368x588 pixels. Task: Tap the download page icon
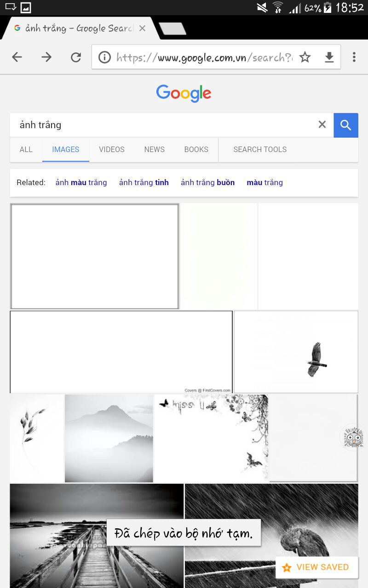[x=329, y=57]
